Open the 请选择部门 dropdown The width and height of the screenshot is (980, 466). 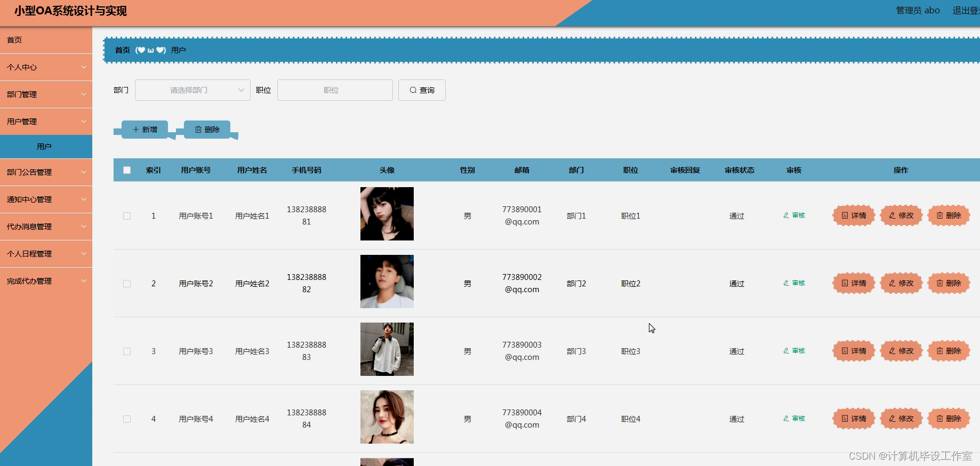192,90
